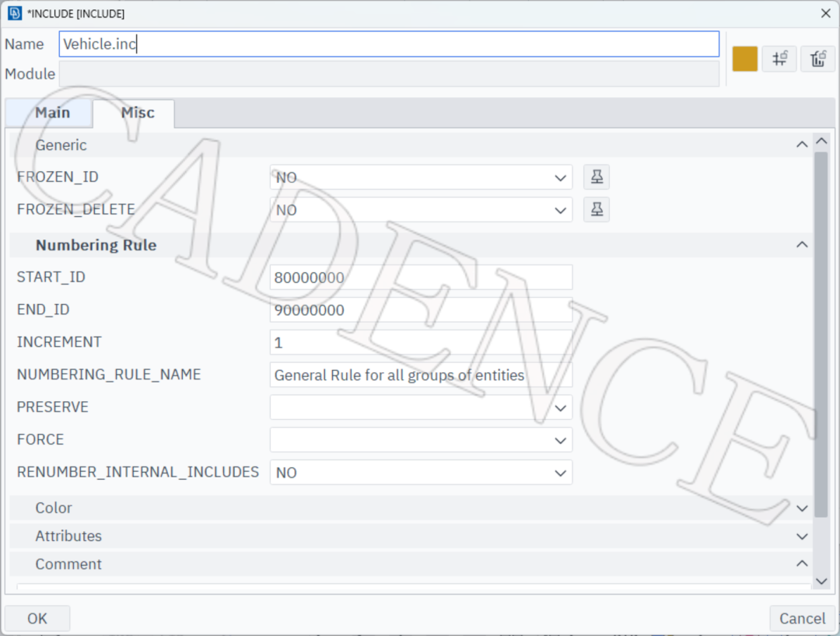Click the Module field

389,74
